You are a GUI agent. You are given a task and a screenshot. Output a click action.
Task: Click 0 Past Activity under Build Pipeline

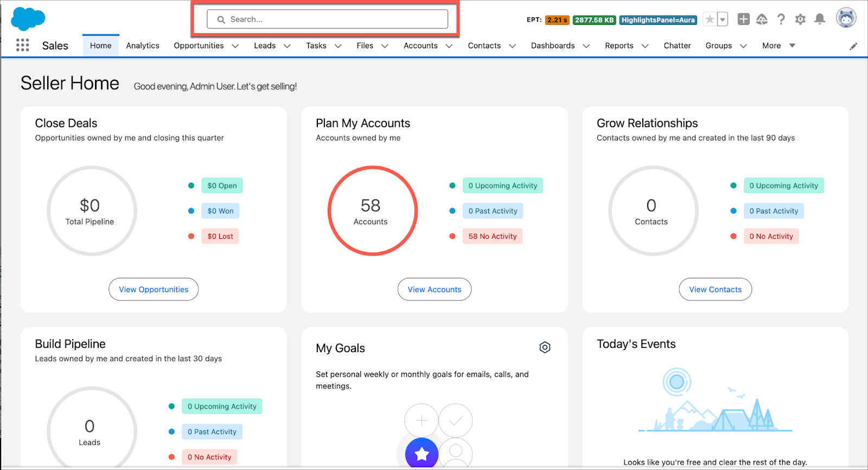pyautogui.click(x=212, y=432)
